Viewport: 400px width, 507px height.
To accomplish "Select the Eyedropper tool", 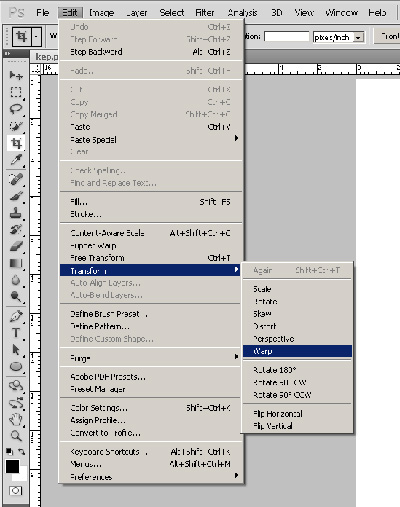I will tap(16, 160).
